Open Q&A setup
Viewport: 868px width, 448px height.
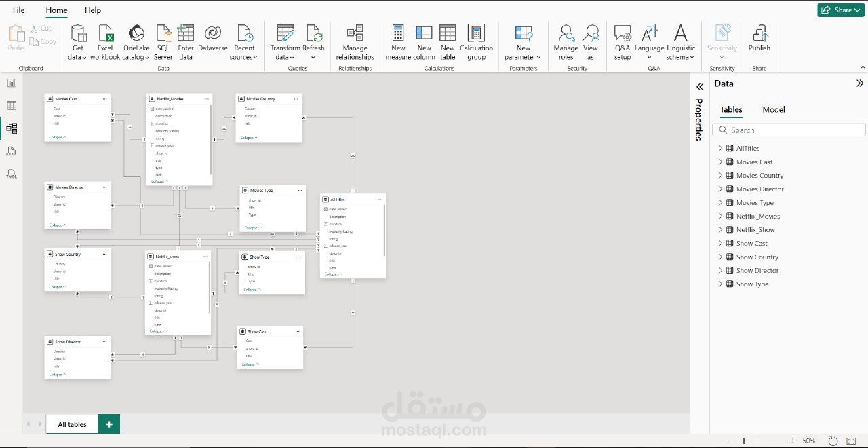[x=623, y=42]
